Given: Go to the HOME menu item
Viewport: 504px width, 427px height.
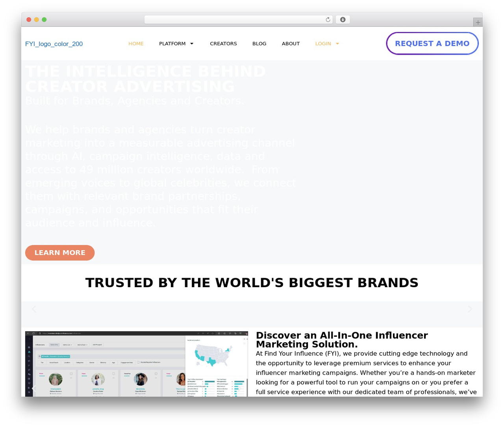Looking at the screenshot, I should 136,44.
